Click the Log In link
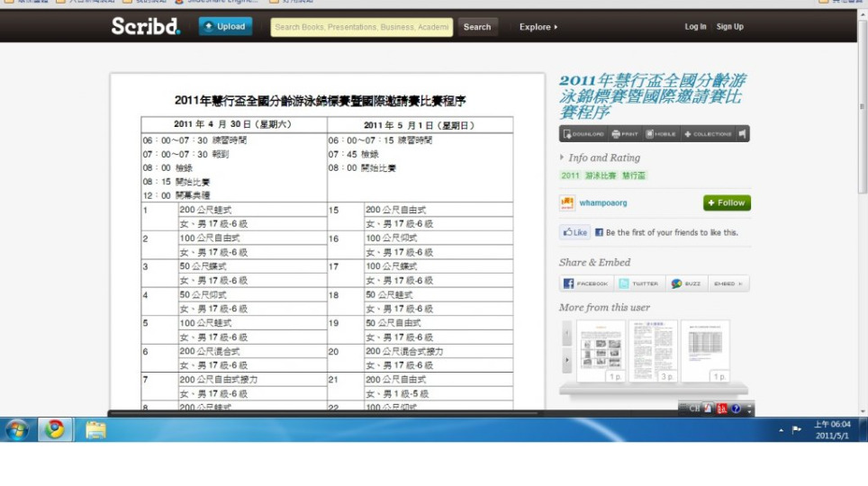 pos(695,27)
